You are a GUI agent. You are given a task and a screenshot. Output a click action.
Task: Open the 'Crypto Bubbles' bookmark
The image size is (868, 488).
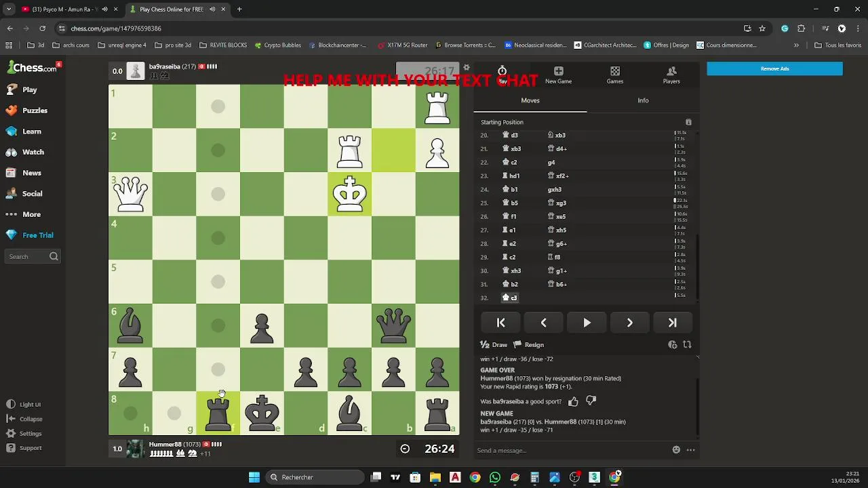(x=278, y=45)
